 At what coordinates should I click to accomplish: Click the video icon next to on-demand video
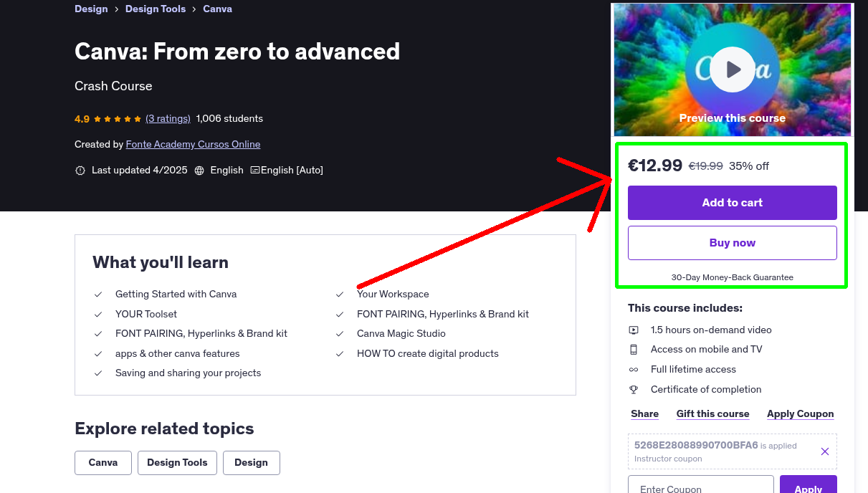click(634, 330)
